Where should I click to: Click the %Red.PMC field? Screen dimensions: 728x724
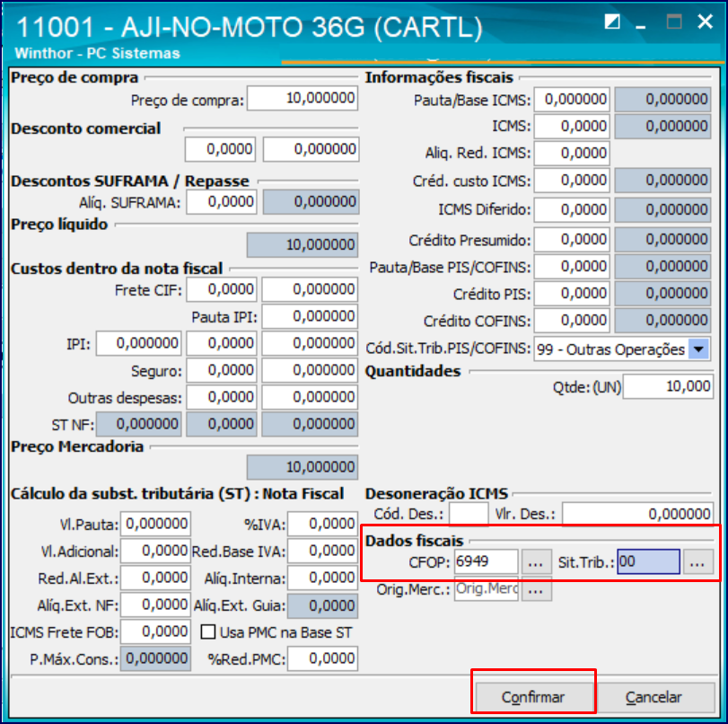tap(322, 659)
